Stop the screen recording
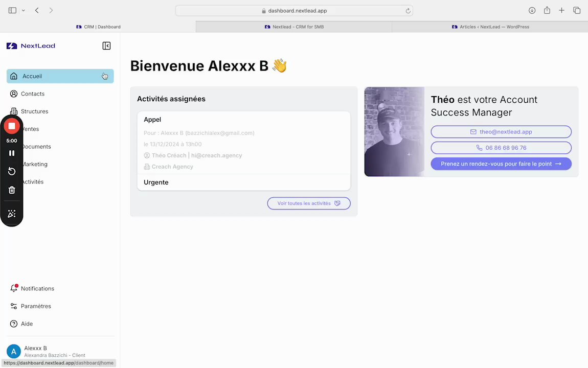 click(12, 126)
